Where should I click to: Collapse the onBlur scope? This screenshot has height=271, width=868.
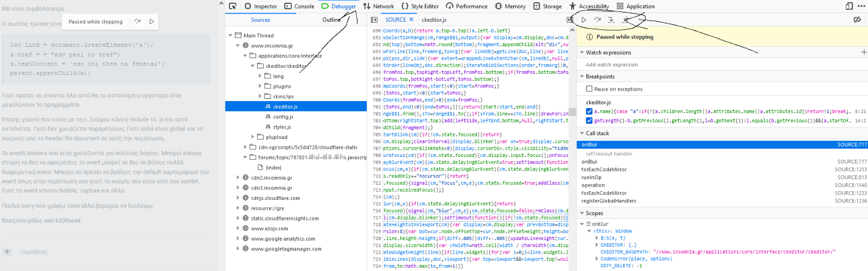(582, 224)
